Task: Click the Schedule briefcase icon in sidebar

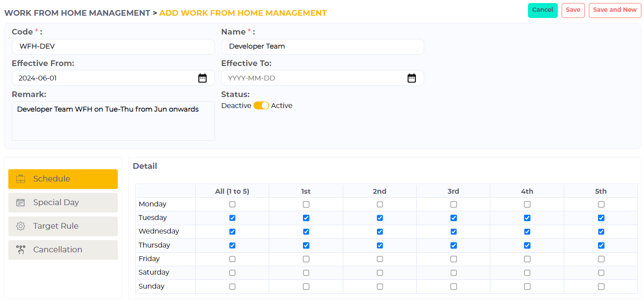Action: [20, 178]
